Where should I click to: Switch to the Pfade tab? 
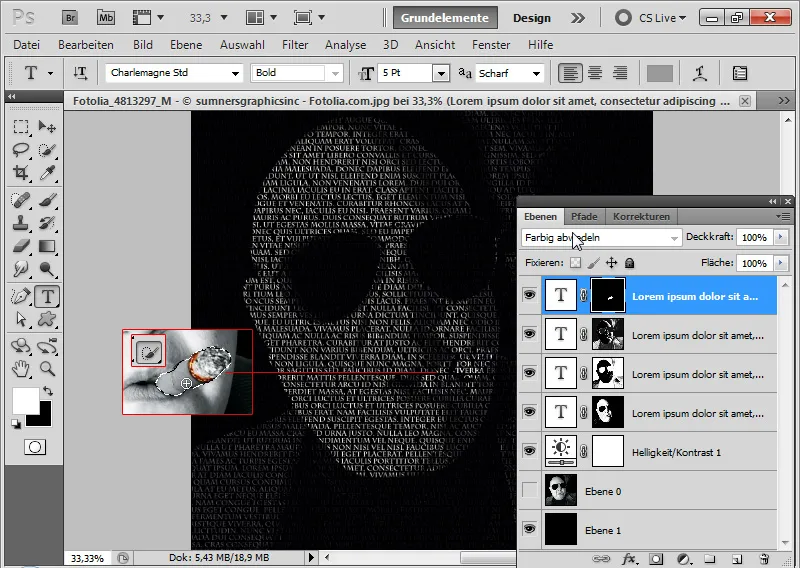pos(584,216)
